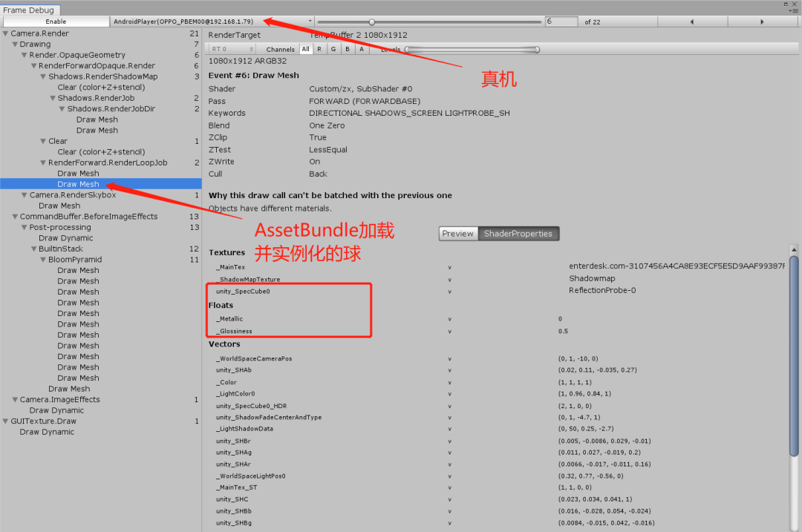Viewport: 802px width, 532px height.
Task: Step to the previous frame event arrow
Action: (x=692, y=22)
